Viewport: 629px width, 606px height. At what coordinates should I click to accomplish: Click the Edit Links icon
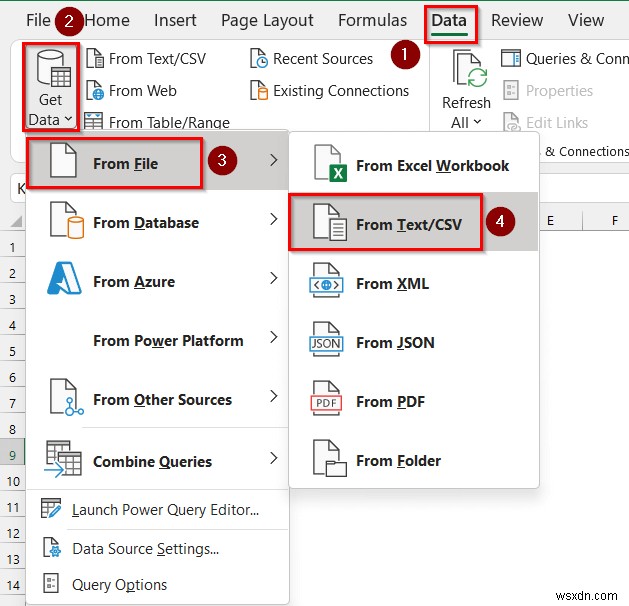point(511,122)
